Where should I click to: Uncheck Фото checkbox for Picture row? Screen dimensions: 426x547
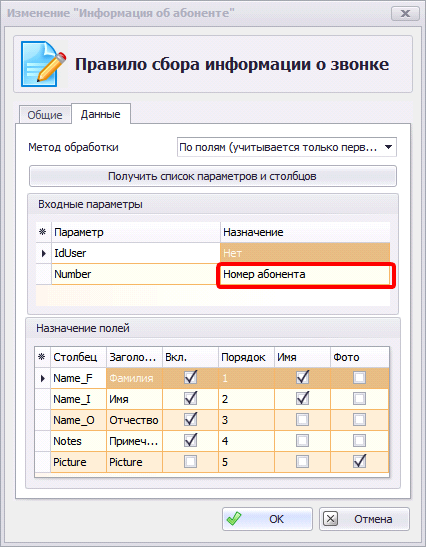[x=359, y=461]
